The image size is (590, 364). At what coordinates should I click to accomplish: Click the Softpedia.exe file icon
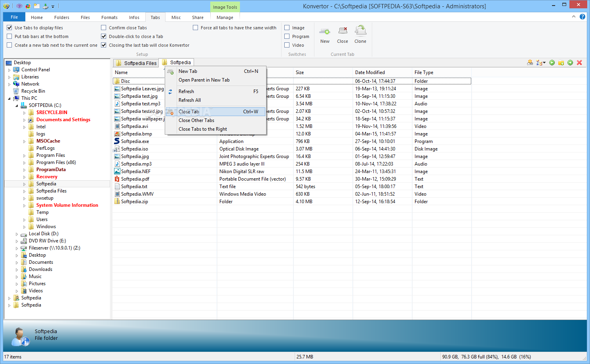117,141
